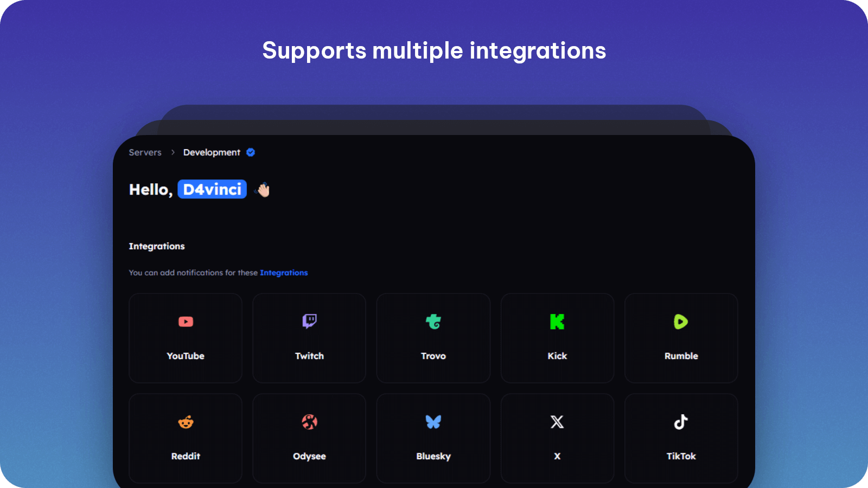Expand the breadcrumb chevron after Servers

(x=172, y=152)
